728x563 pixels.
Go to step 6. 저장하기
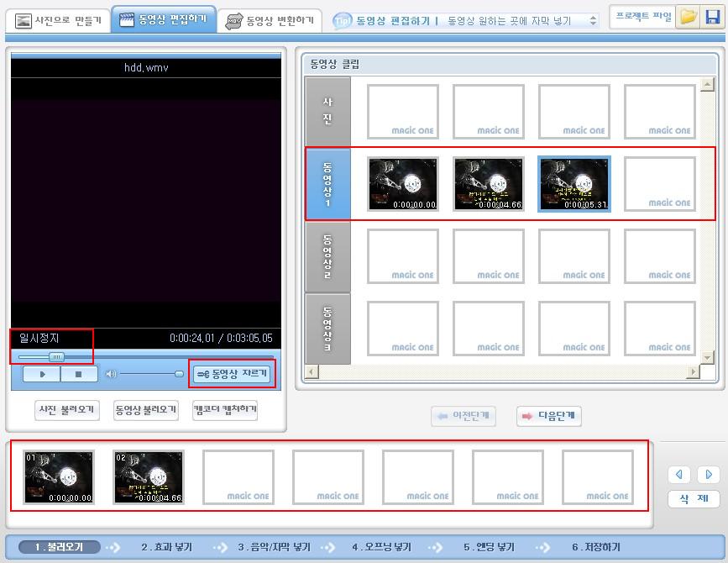point(596,547)
